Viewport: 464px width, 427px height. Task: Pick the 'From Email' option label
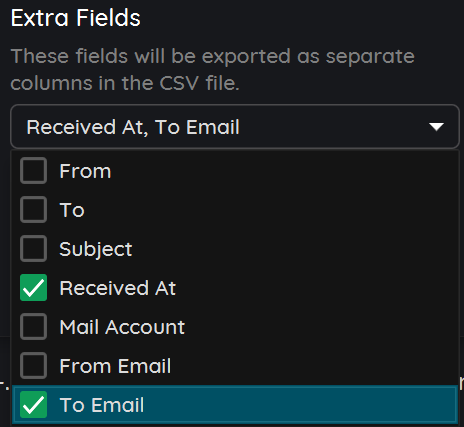pyautogui.click(x=115, y=366)
